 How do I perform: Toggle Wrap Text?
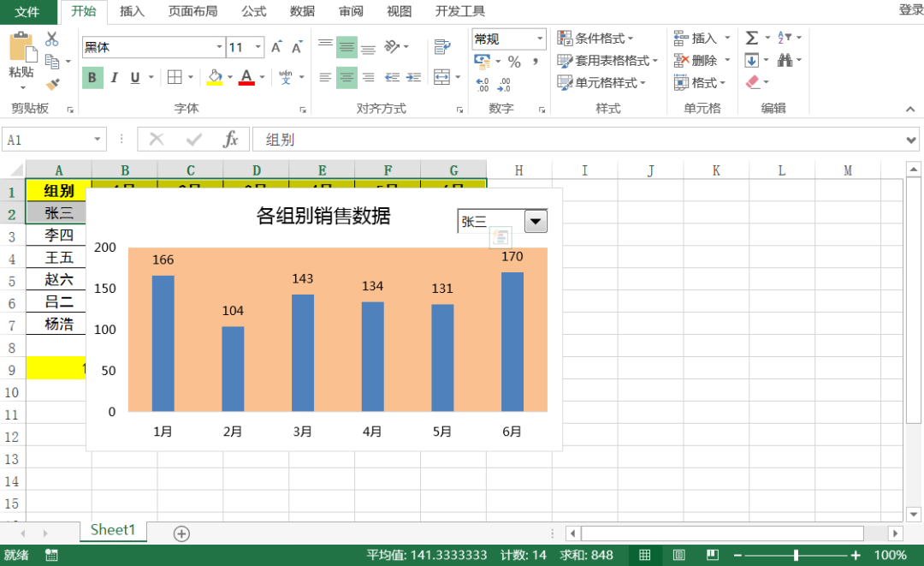pyautogui.click(x=442, y=46)
